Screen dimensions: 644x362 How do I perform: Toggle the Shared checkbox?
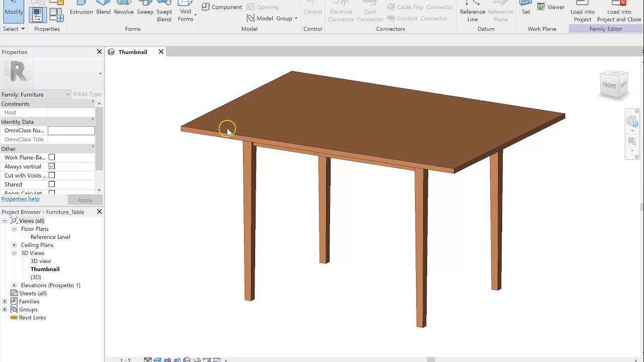(52, 185)
